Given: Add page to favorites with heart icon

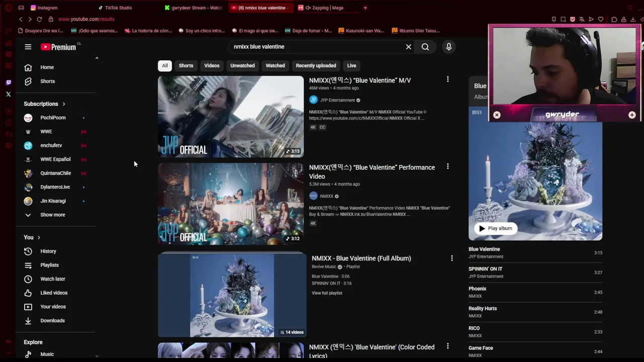Looking at the screenshot, I should (x=601, y=19).
